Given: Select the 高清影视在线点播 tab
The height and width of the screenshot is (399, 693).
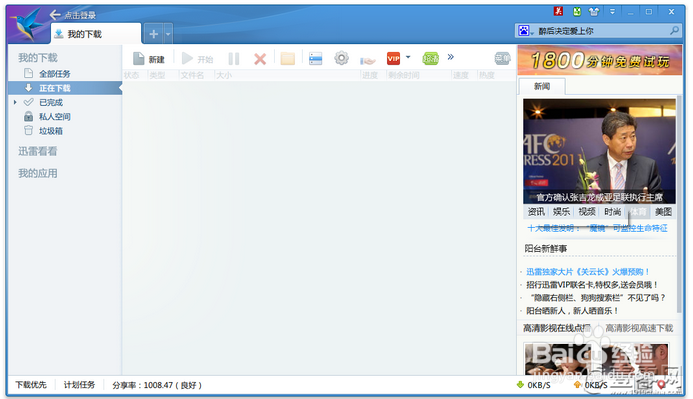Looking at the screenshot, I should pyautogui.click(x=557, y=328).
